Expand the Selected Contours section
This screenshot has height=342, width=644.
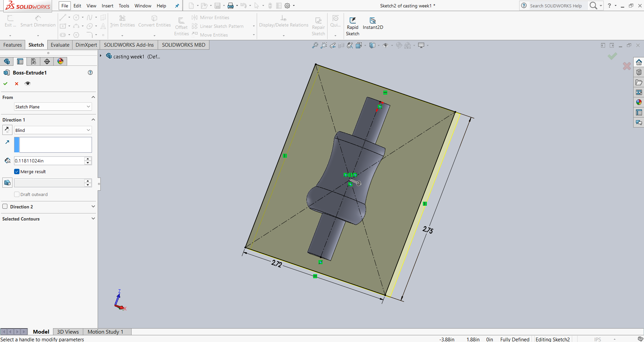click(x=93, y=218)
